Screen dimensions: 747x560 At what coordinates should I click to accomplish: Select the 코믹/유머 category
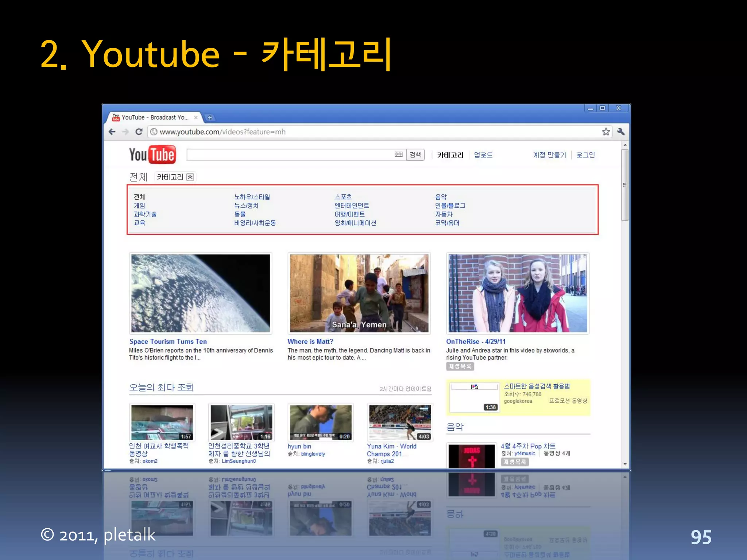pyautogui.click(x=447, y=223)
